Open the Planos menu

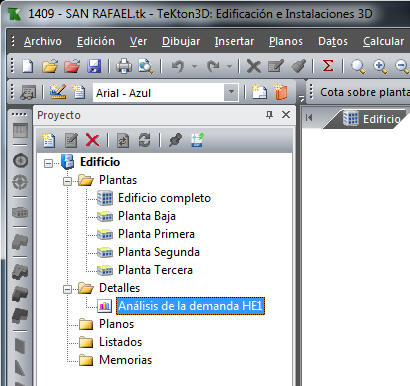click(286, 41)
